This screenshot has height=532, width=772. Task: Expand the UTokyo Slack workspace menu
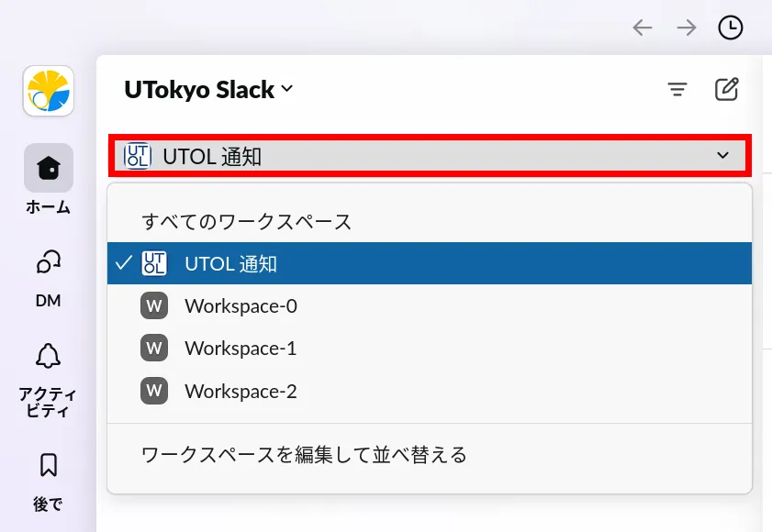208,90
